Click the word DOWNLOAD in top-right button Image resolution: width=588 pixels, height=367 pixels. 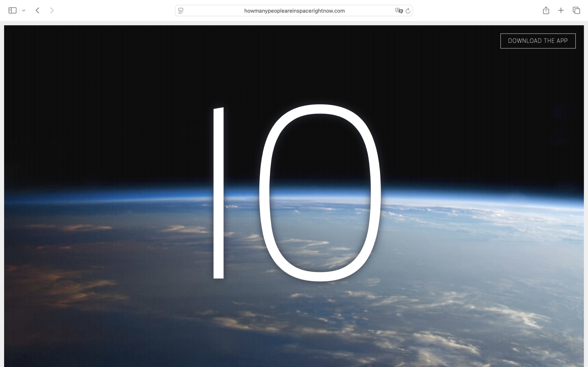point(525,41)
